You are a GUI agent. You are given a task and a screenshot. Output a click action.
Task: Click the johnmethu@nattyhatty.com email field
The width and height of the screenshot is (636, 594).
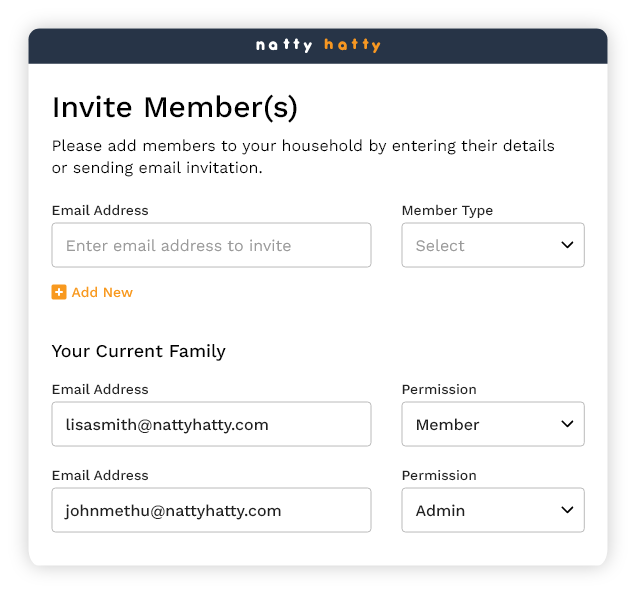click(x=211, y=510)
